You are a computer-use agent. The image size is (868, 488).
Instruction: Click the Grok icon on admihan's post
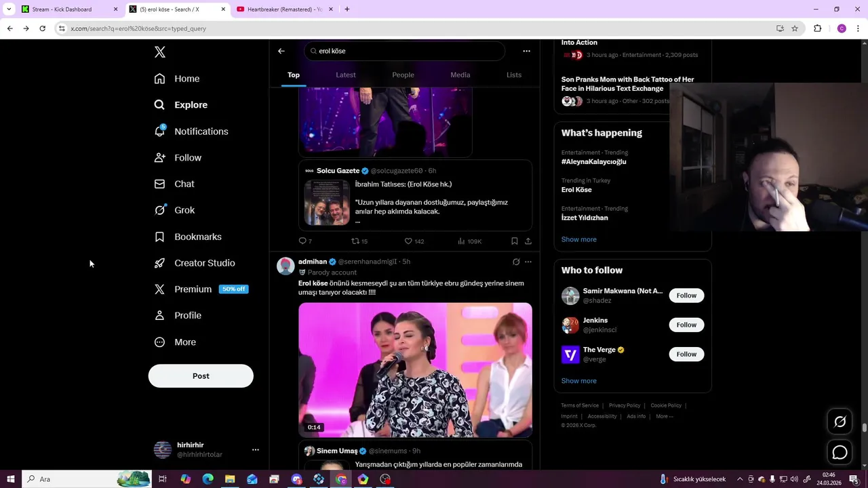coord(516,262)
